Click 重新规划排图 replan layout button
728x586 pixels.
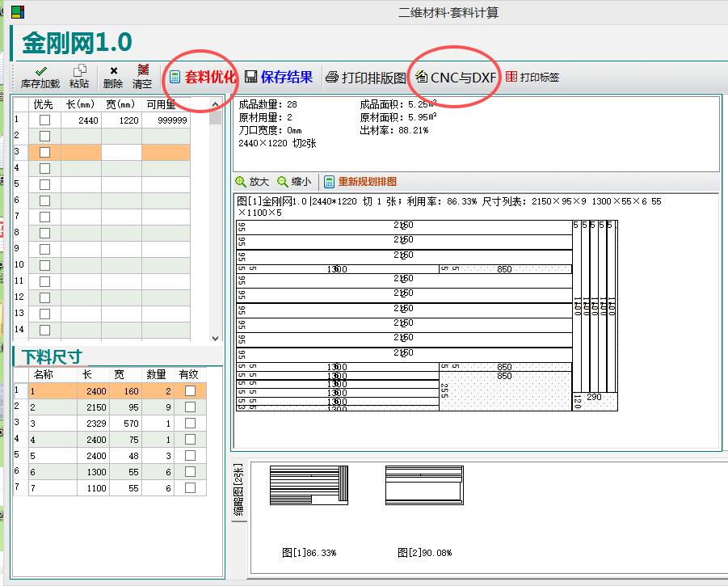[x=360, y=182]
